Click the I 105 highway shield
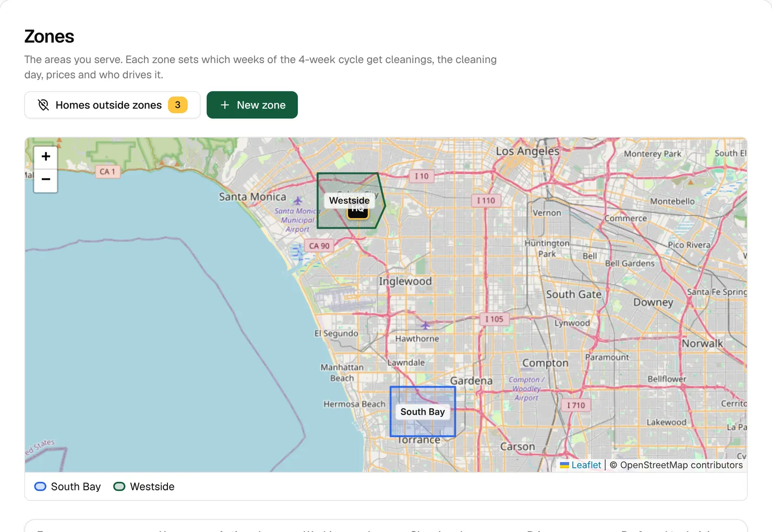Screen dimensions: 772x532 click(x=494, y=319)
